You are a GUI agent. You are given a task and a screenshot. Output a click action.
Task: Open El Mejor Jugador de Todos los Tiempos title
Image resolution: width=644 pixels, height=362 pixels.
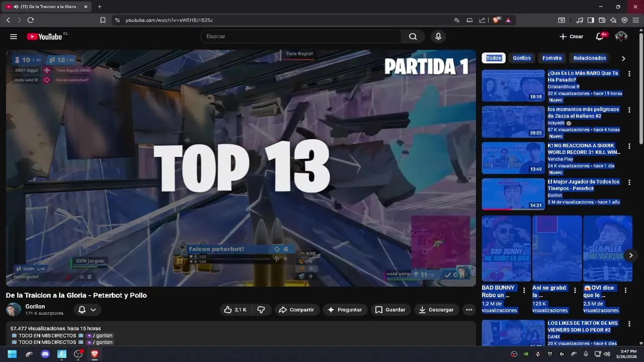[584, 185]
